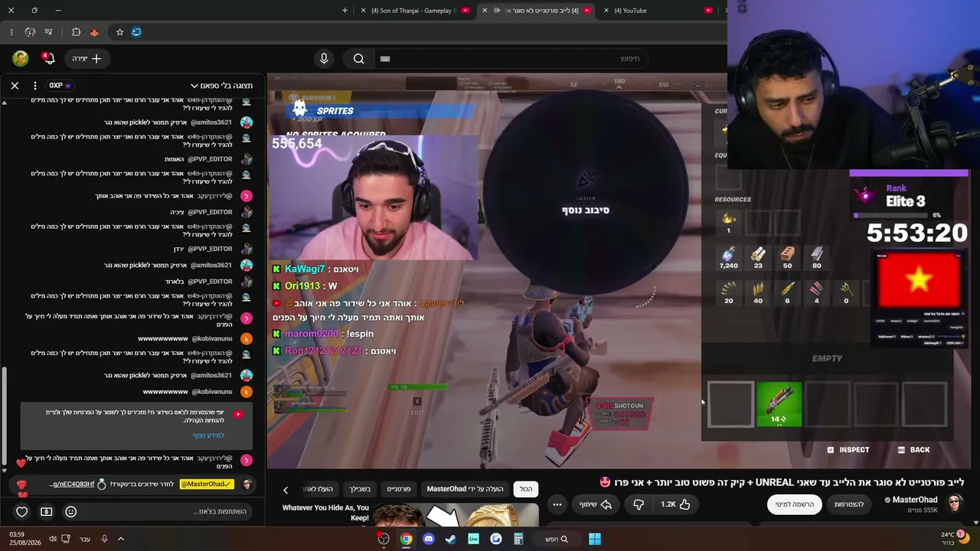
Task: Open the pinned Discord link in chat
Action: point(72,484)
